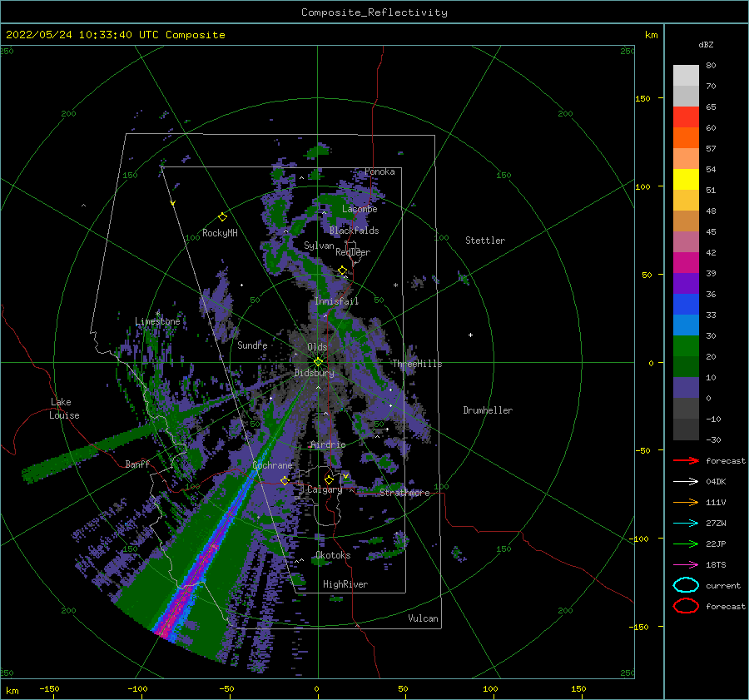Click the magenta 42-39 dBZ swatch
Image resolution: width=749 pixels, height=700 pixels.
pyautogui.click(x=686, y=262)
